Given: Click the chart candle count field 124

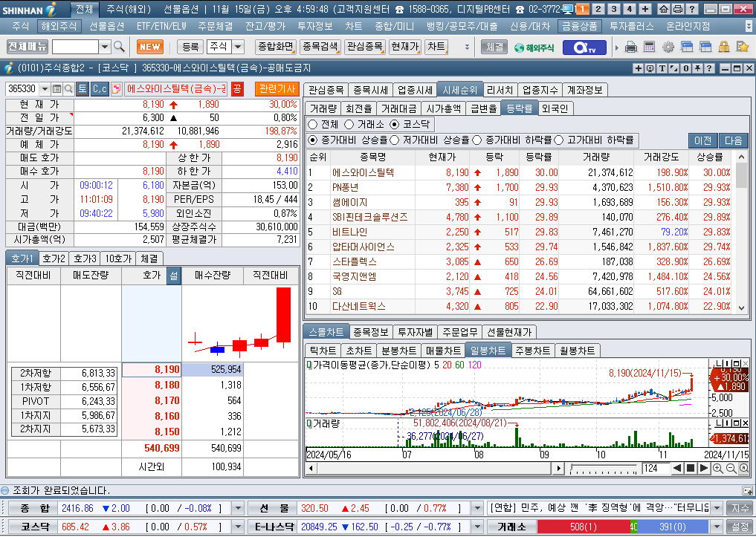Looking at the screenshot, I should 655,468.
